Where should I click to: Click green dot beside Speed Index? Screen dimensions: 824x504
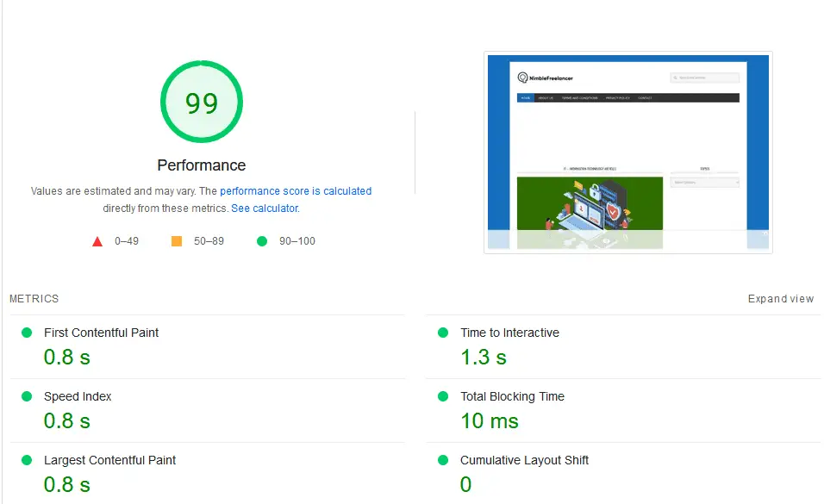click(26, 396)
